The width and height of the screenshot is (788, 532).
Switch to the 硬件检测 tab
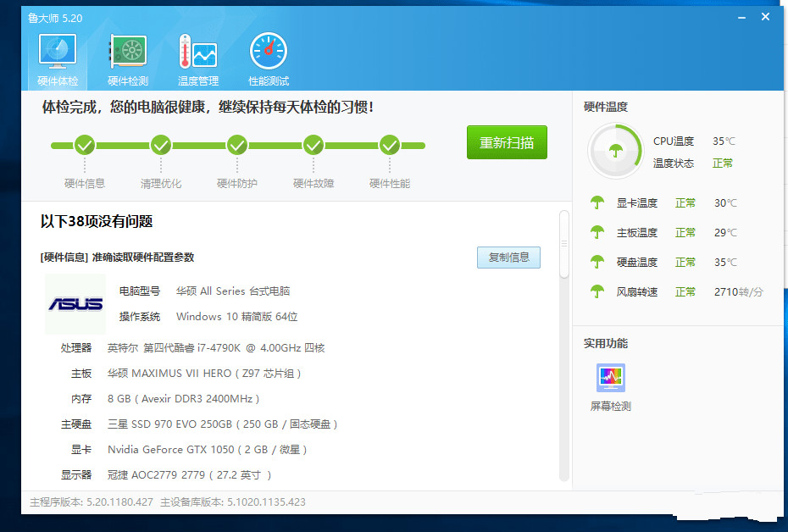point(128,60)
